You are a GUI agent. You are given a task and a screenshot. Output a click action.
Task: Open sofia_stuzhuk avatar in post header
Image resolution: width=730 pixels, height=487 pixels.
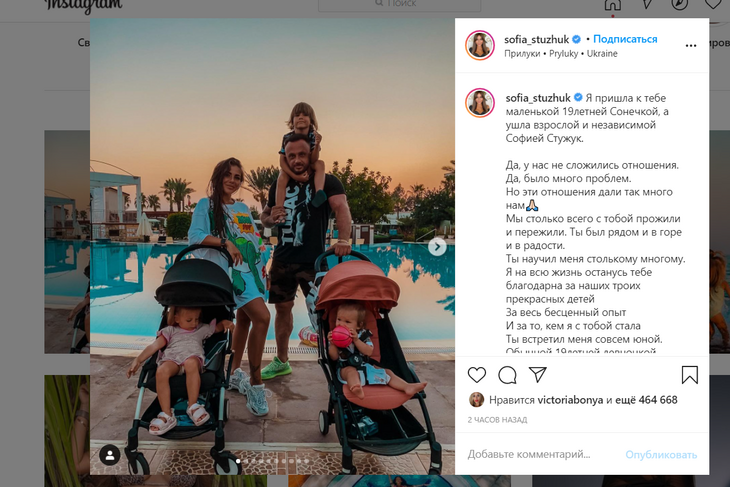click(x=480, y=45)
